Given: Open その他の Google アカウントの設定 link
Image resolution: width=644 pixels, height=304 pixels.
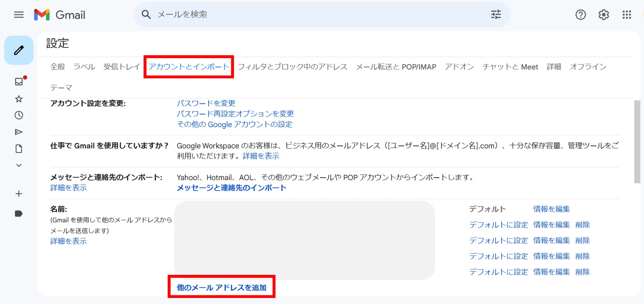Looking at the screenshot, I should coord(235,124).
